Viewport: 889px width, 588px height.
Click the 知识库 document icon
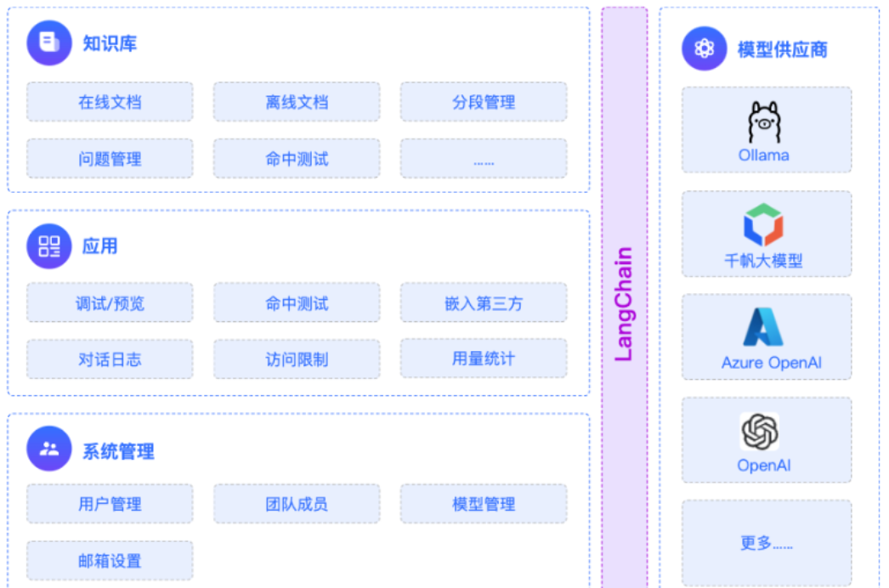click(49, 43)
